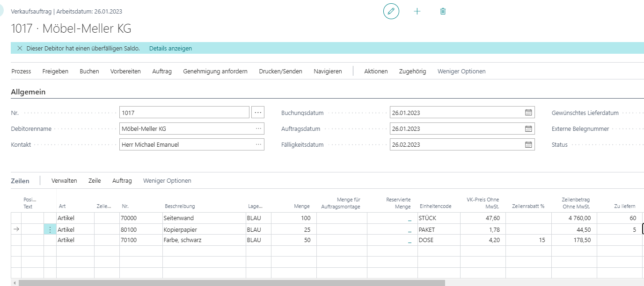
Task: Open calendar picker for Fälligkeitsdatum
Action: point(528,145)
